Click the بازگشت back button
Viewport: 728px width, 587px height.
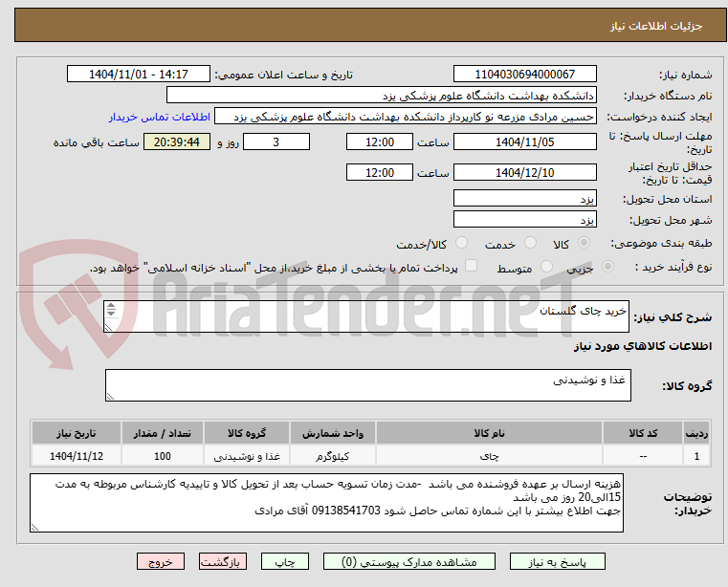click(222, 561)
